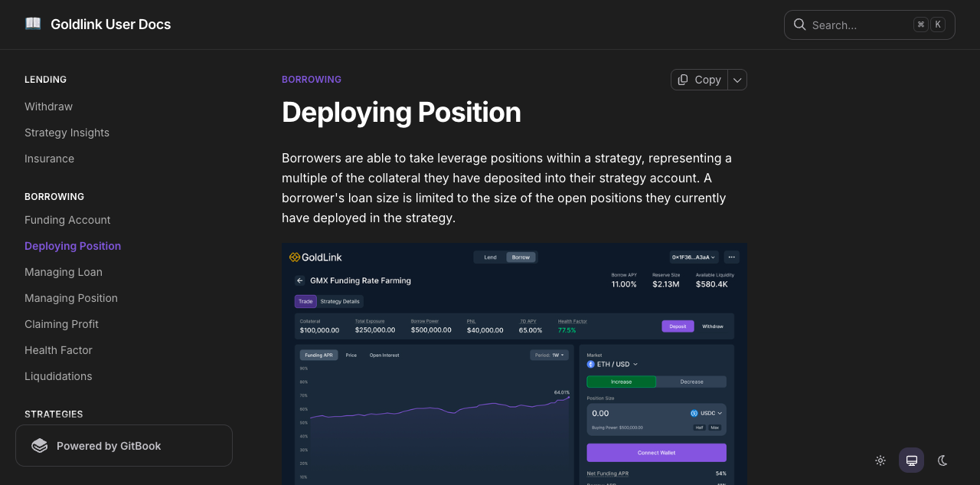Screen dimensions: 980x485
Task: Click the Copy button
Action: click(699, 80)
